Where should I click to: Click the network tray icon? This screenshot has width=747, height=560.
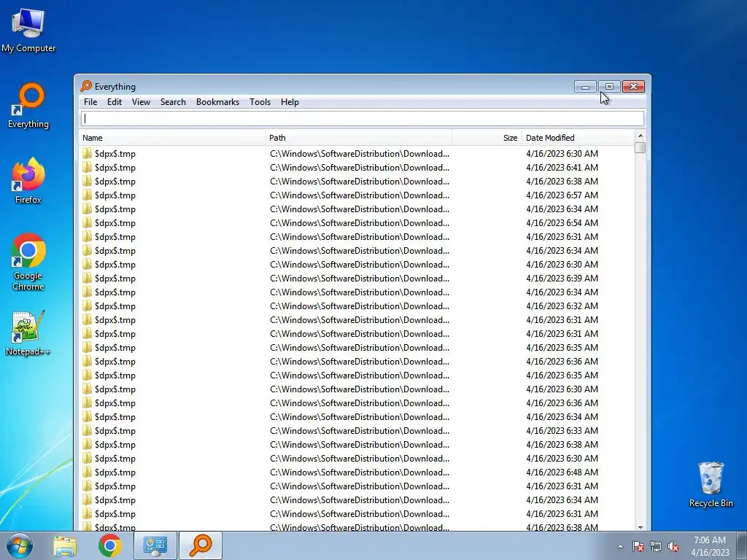tap(656, 546)
